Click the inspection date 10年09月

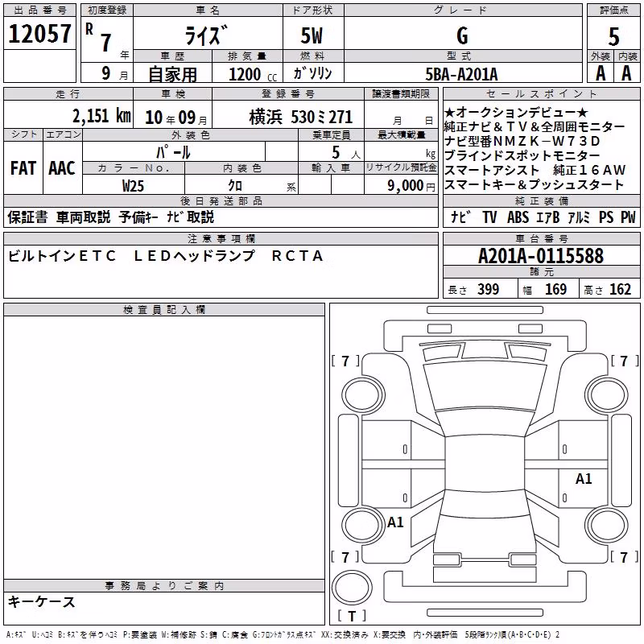(176, 118)
